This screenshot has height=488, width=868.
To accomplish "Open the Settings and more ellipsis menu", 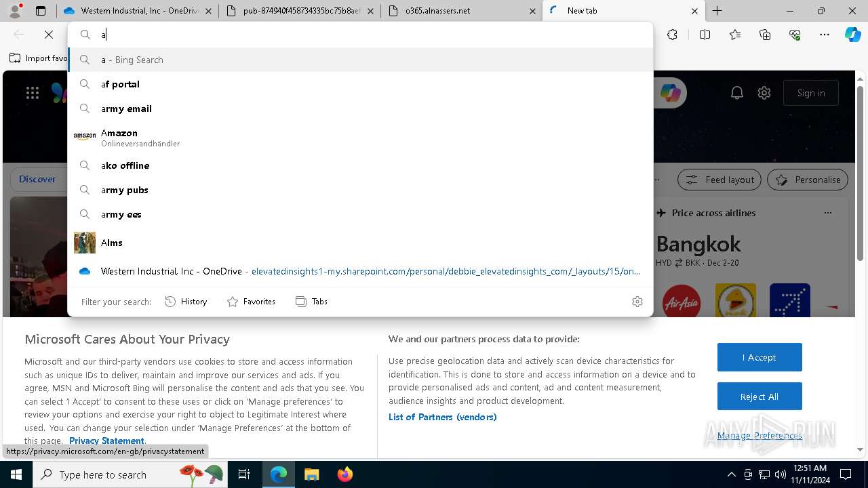I will 825,35.
